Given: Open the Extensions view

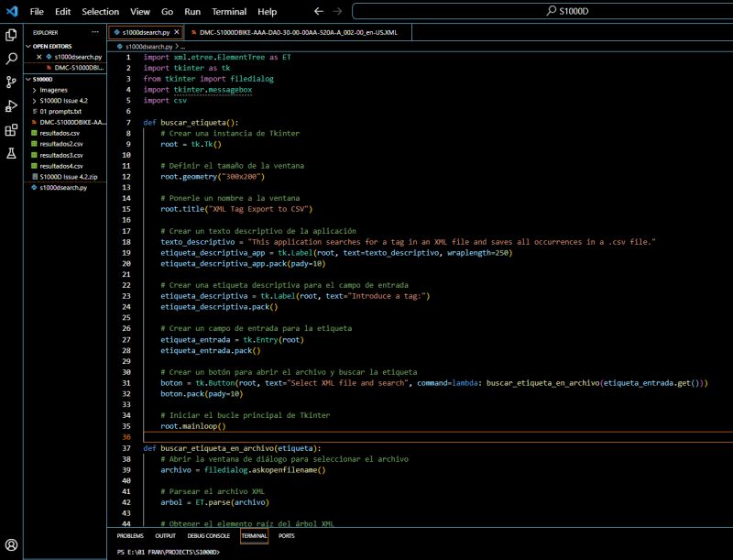Looking at the screenshot, I should (12, 130).
